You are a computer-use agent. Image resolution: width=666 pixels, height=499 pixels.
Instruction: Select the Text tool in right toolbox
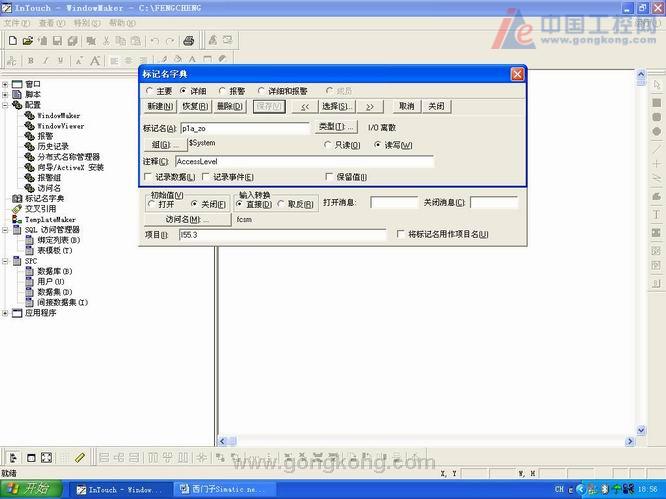(x=657, y=215)
